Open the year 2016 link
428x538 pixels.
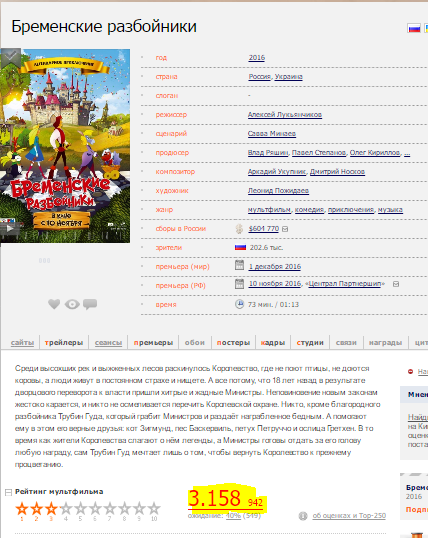click(257, 58)
